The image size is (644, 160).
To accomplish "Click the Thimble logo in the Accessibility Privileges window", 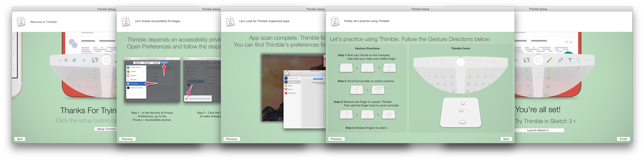I will (x=126, y=22).
